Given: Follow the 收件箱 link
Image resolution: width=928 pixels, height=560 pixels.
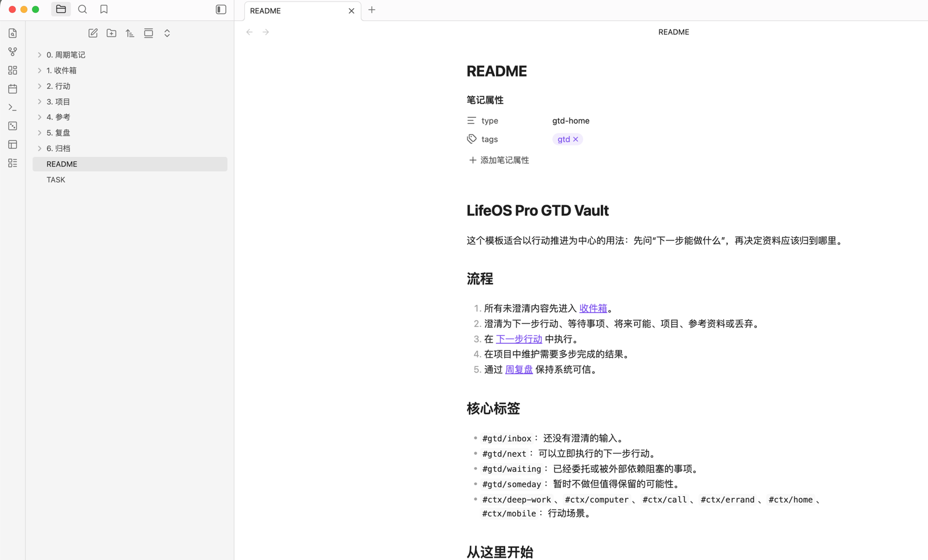Looking at the screenshot, I should click(x=593, y=308).
